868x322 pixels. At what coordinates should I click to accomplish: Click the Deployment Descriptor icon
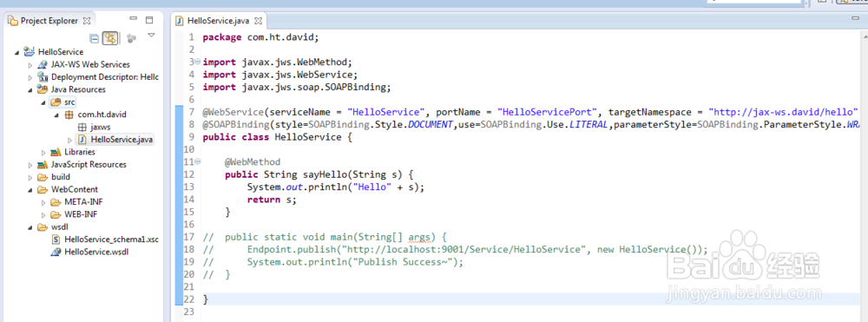pos(42,77)
